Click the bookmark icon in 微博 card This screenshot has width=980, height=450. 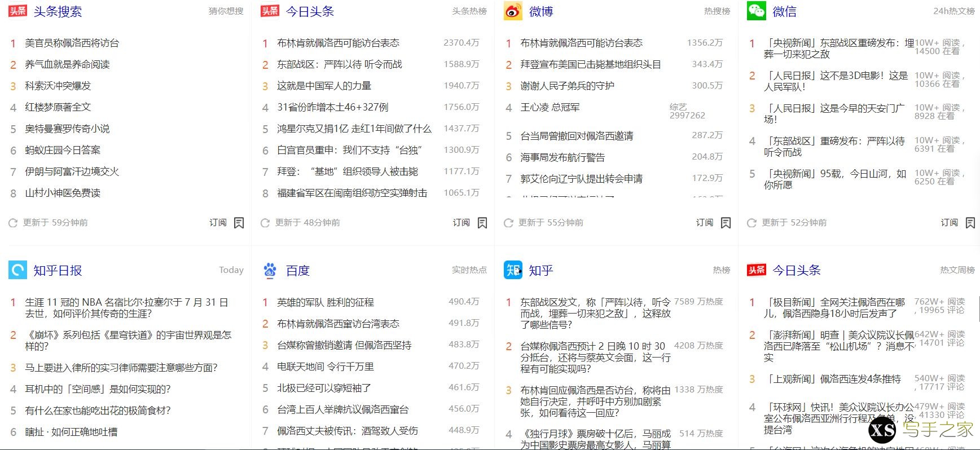click(x=726, y=223)
